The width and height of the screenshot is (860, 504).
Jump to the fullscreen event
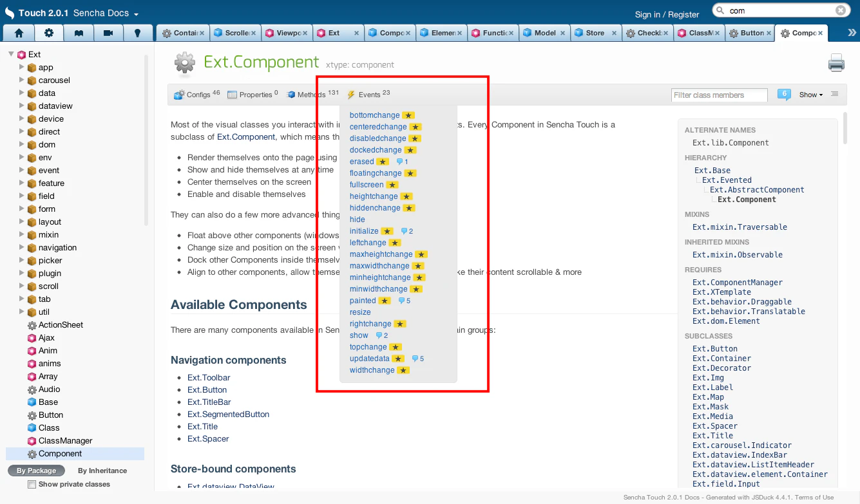pyautogui.click(x=367, y=185)
